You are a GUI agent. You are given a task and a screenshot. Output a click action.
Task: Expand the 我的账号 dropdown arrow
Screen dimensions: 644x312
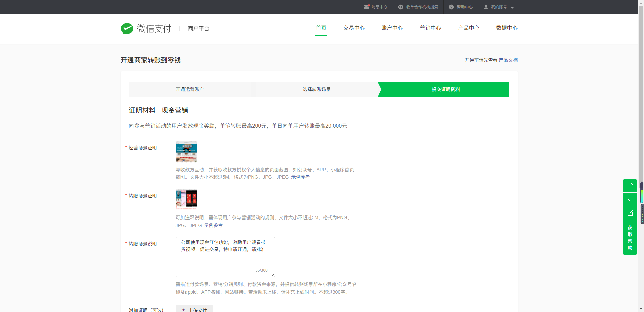tap(512, 7)
